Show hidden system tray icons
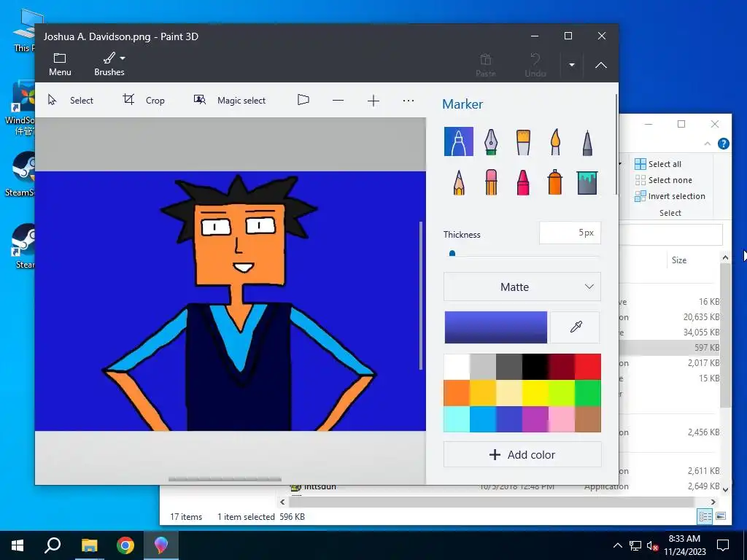Image resolution: width=747 pixels, height=560 pixels. pos(617,545)
